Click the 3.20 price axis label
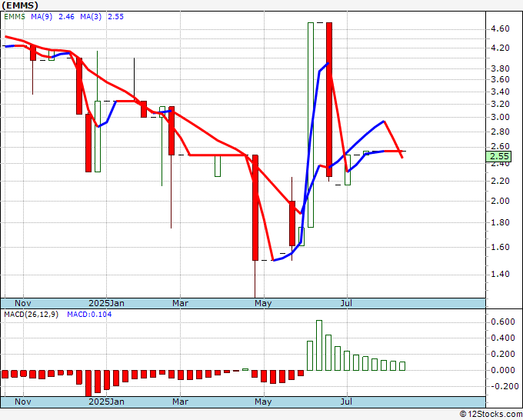This screenshot has height=420, width=523. pos(500,104)
